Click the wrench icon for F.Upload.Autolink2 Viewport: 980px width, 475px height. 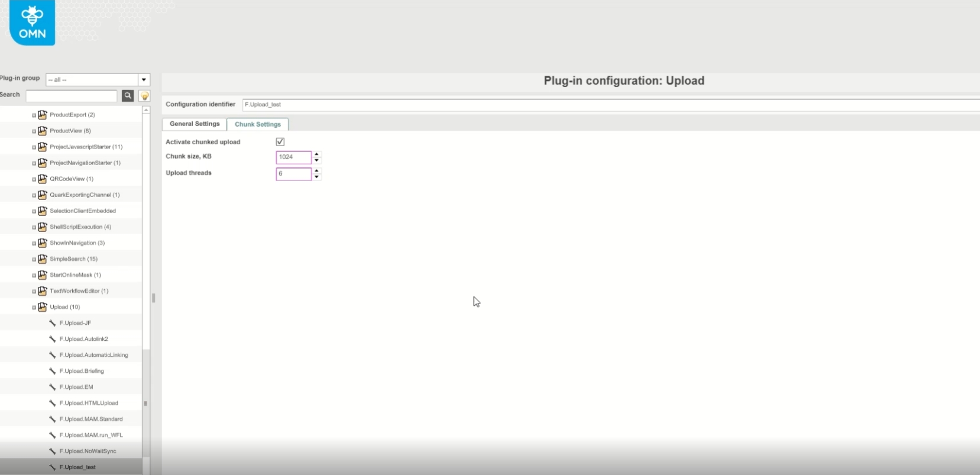(53, 339)
